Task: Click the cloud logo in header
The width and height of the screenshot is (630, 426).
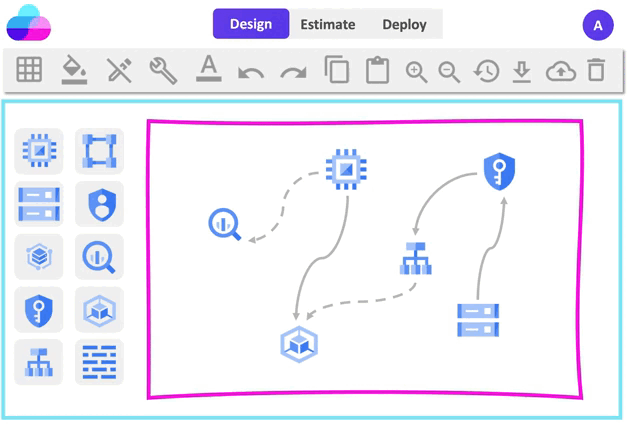Action: click(x=29, y=23)
